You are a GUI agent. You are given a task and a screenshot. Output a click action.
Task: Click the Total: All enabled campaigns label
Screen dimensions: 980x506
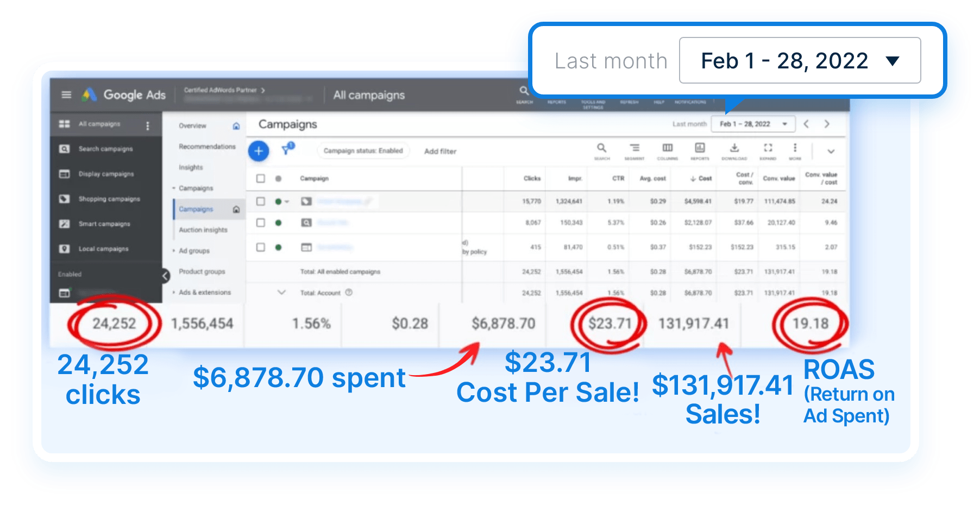(340, 271)
